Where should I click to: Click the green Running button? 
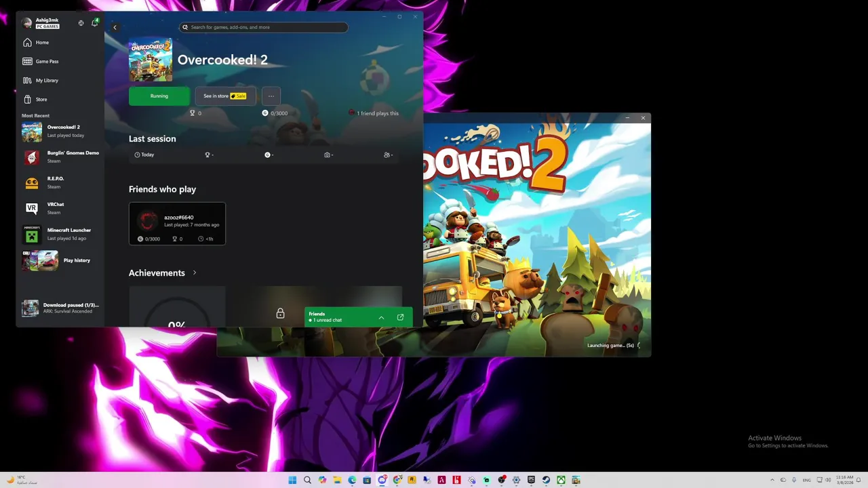[159, 96]
